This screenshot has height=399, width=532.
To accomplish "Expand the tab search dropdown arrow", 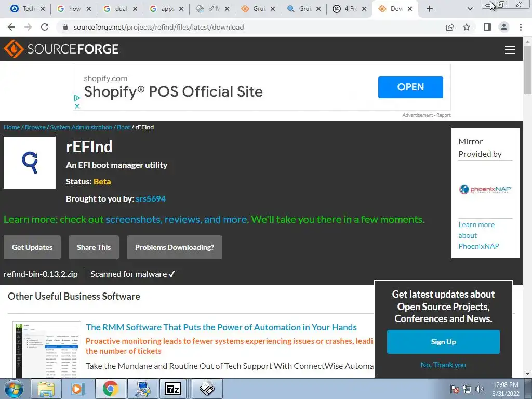I will 470,9.
